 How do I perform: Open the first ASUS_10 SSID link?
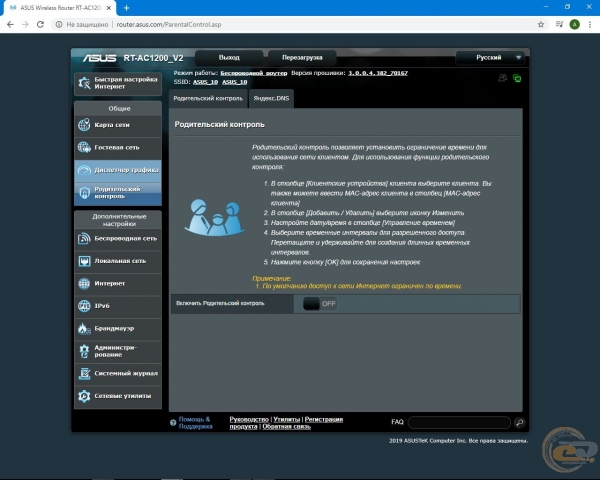[x=205, y=82]
